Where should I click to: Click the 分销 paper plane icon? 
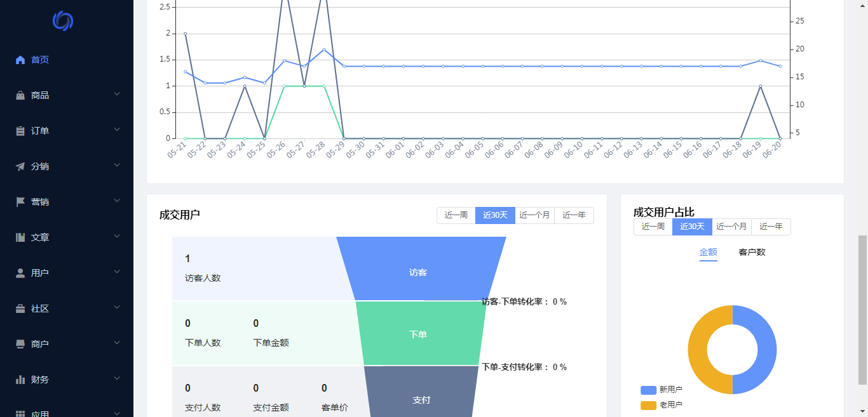click(x=20, y=166)
